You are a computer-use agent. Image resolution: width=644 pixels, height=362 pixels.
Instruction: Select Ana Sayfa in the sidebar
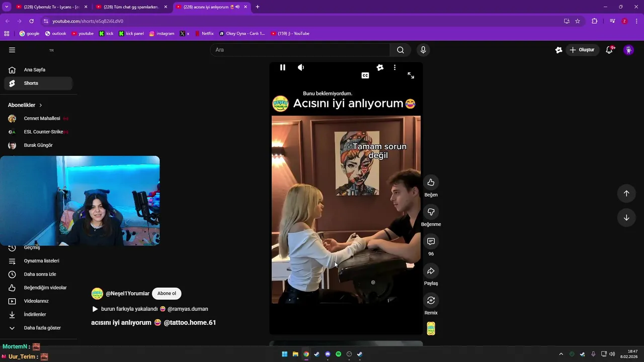pos(38,70)
